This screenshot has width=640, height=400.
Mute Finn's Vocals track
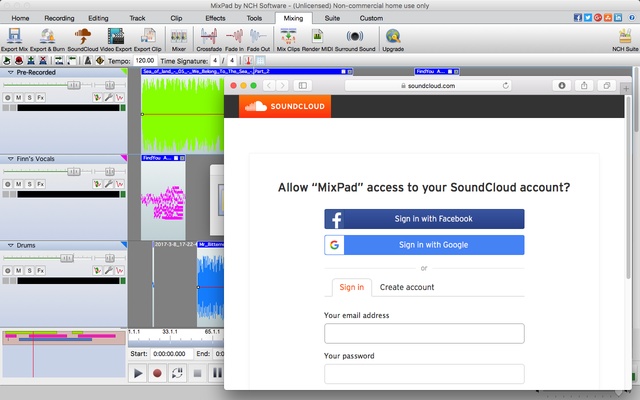[18, 184]
